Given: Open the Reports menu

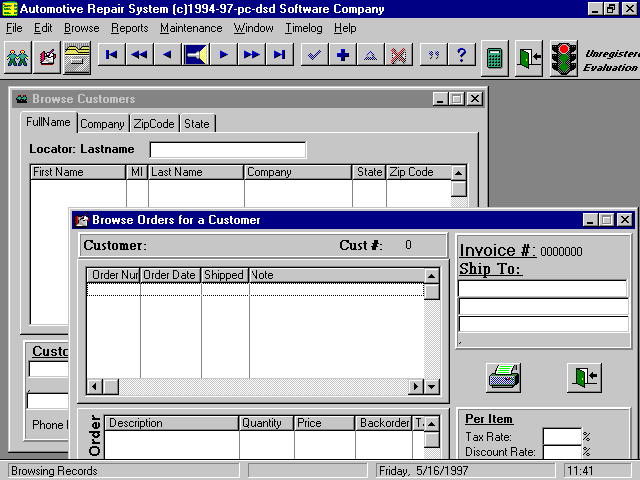Looking at the screenshot, I should pyautogui.click(x=129, y=28).
